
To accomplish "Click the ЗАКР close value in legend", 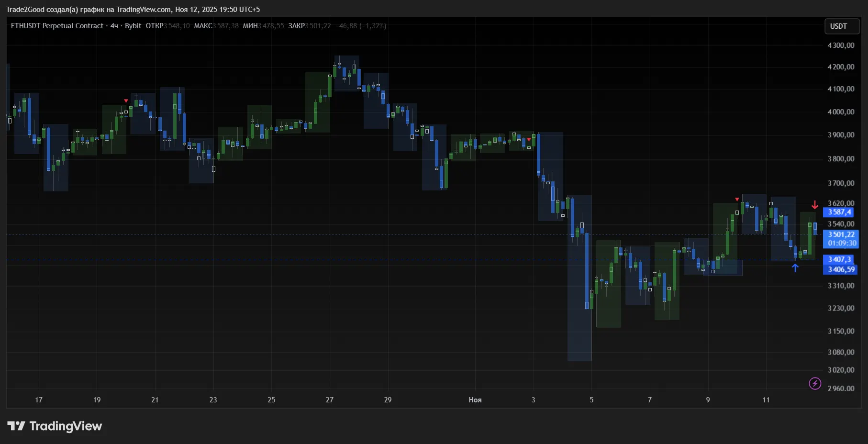I will point(318,26).
